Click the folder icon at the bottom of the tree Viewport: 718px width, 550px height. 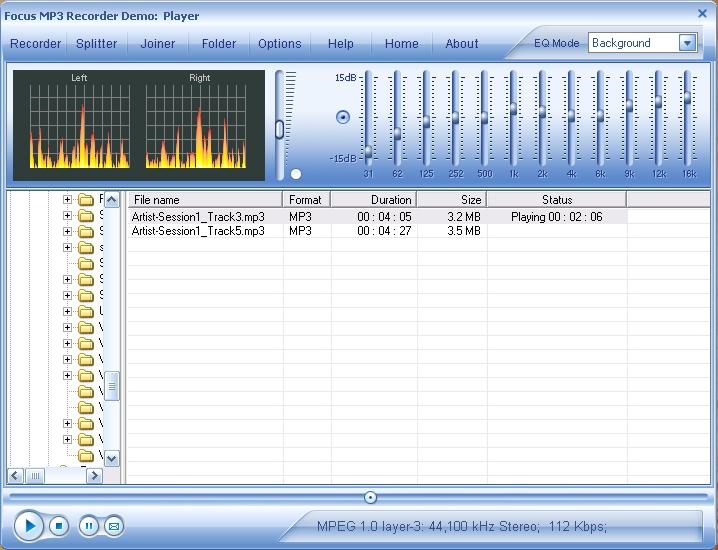(85, 456)
